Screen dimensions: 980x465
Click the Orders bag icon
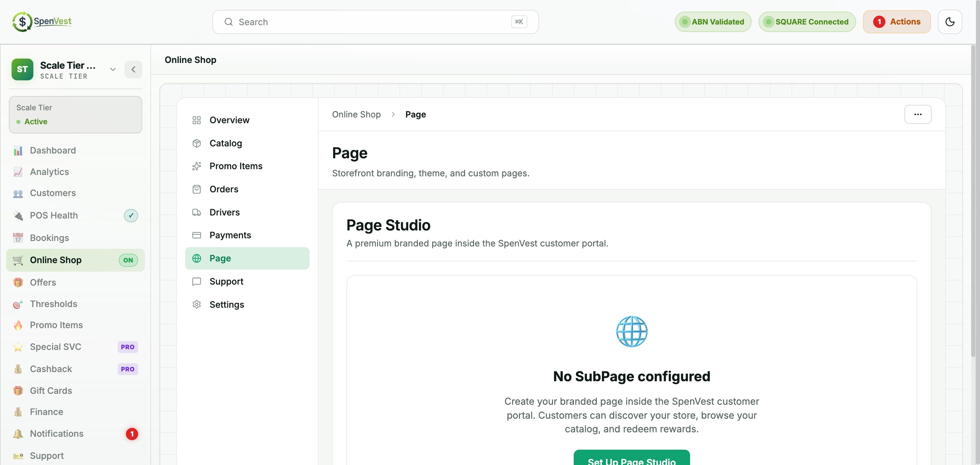tap(197, 190)
